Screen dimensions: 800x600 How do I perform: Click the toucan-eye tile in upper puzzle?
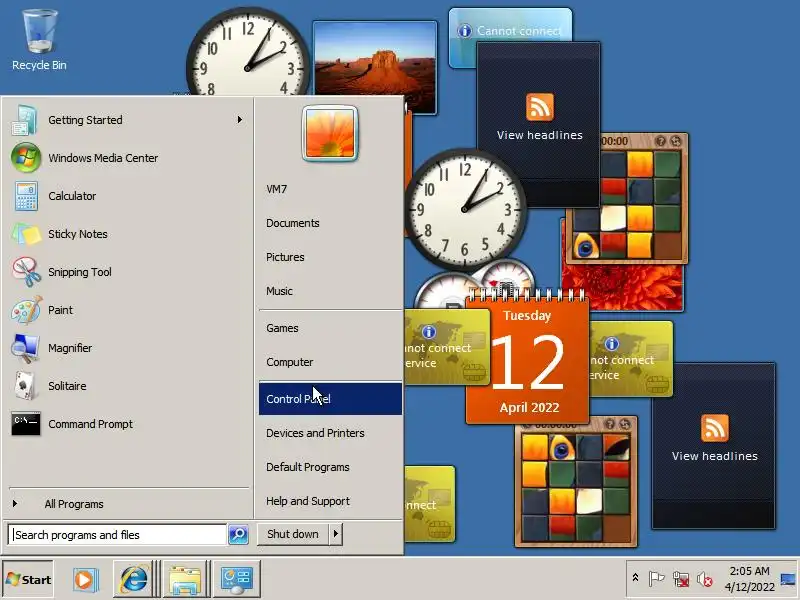(x=586, y=245)
